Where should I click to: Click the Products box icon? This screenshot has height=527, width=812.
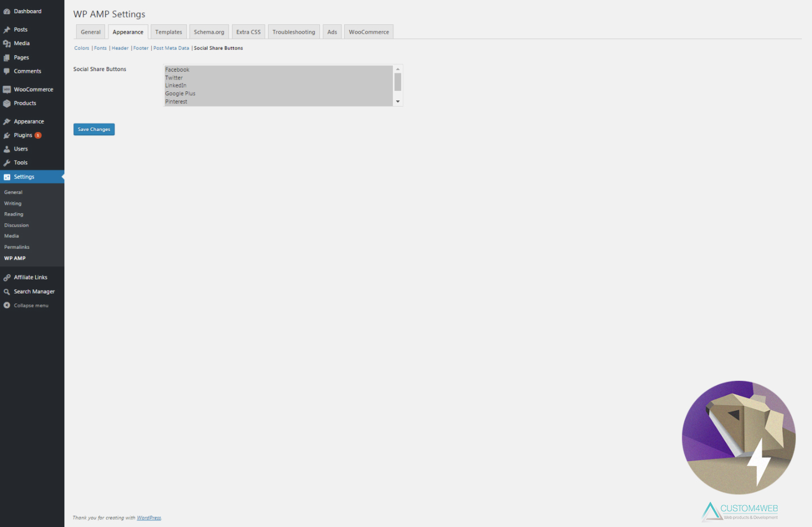7,103
